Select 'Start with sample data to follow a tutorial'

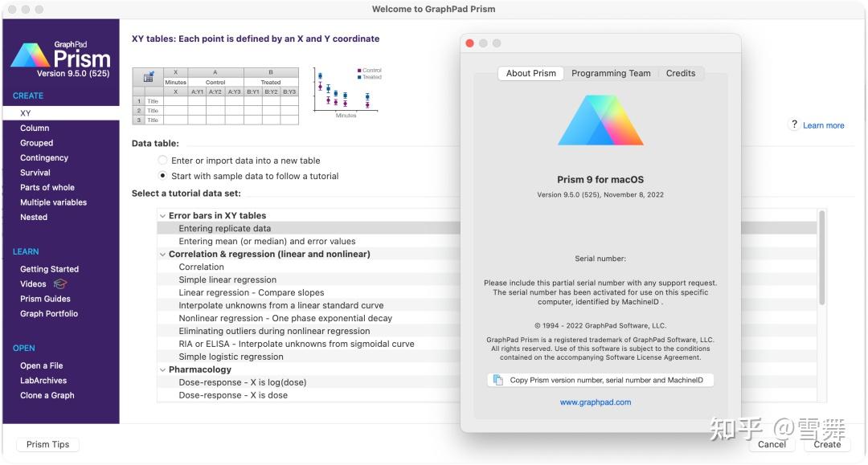tap(161, 176)
